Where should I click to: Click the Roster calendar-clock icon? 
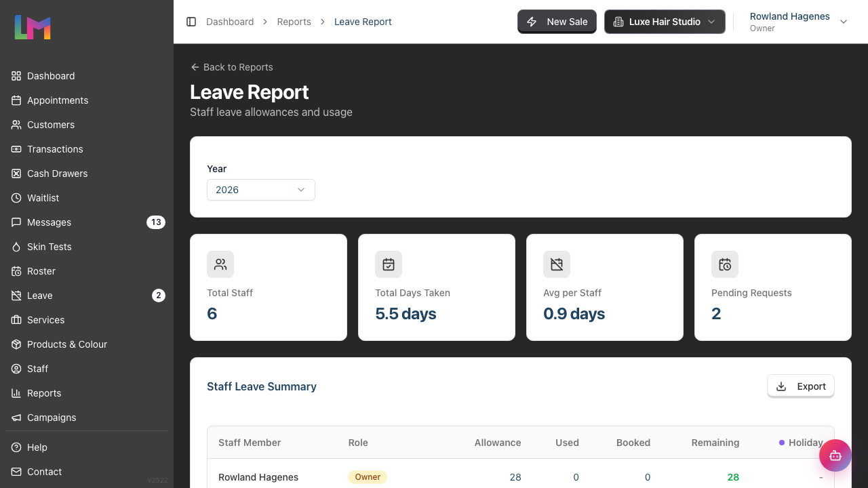coord(16,271)
